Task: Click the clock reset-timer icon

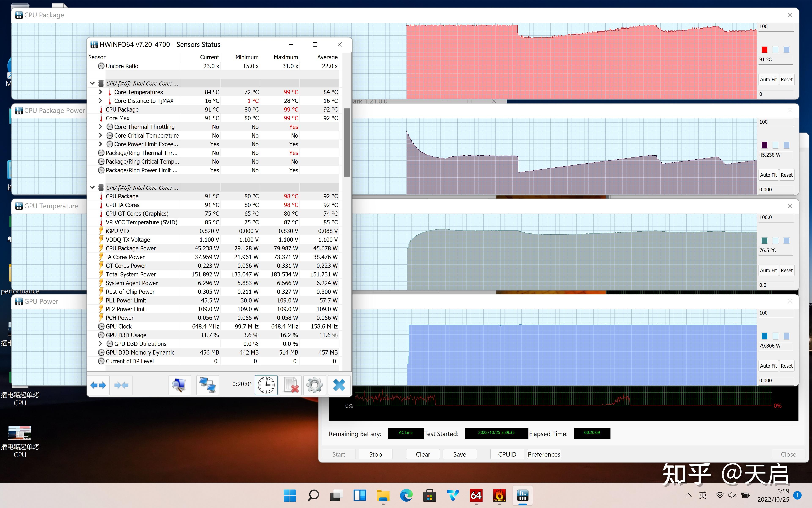Action: (266, 385)
